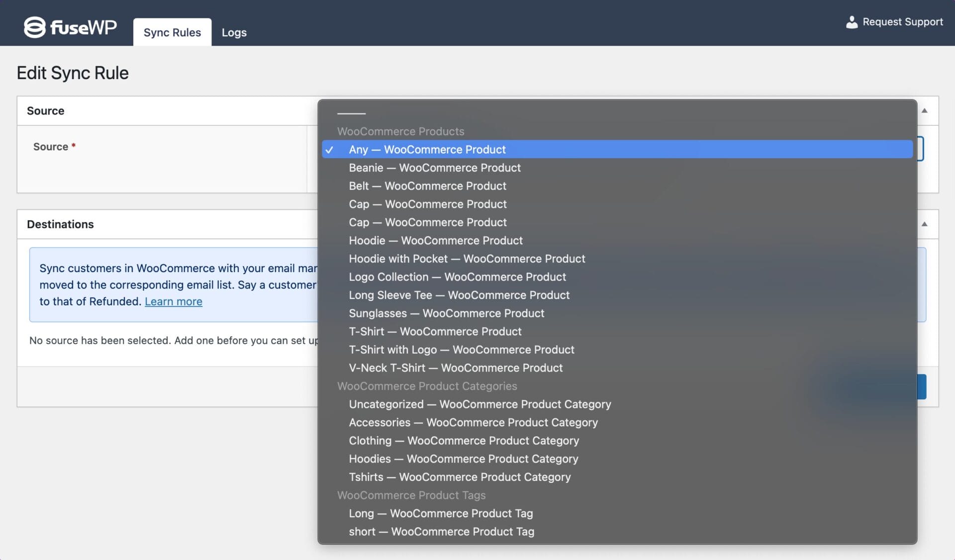Image resolution: width=955 pixels, height=560 pixels.
Task: Select V-Neck T-Shirt — WooCommerce Product
Action: click(x=455, y=368)
